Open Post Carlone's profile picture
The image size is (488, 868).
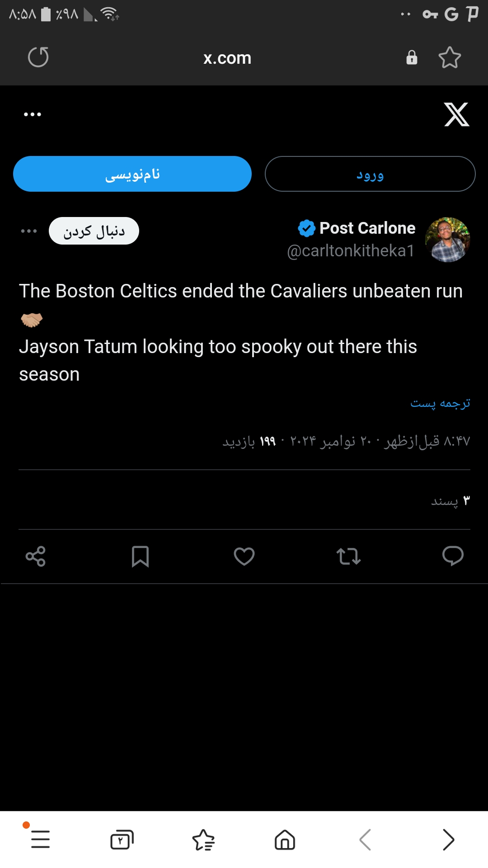[448, 240]
